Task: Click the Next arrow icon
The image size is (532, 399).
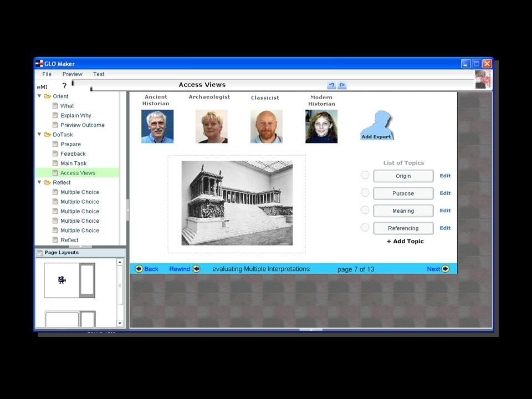Action: point(445,269)
